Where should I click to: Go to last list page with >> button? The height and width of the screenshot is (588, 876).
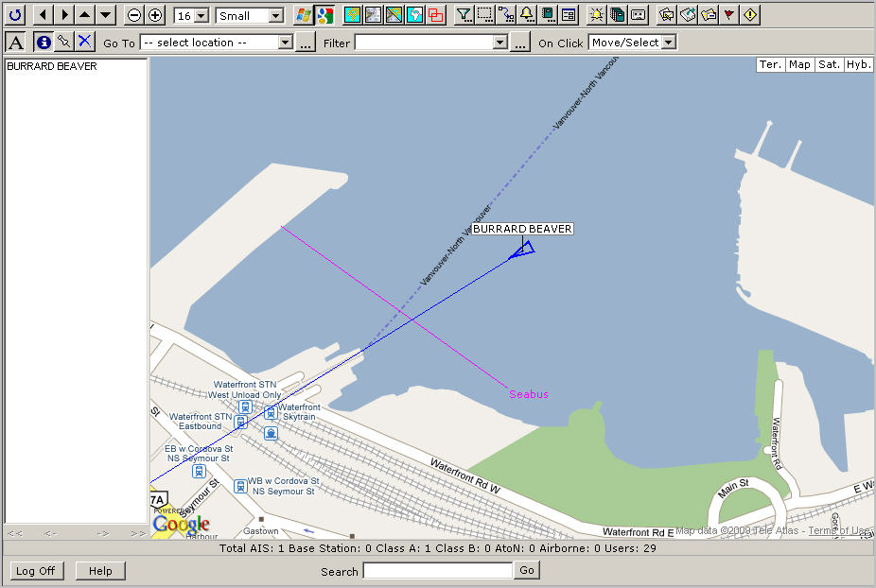(138, 533)
